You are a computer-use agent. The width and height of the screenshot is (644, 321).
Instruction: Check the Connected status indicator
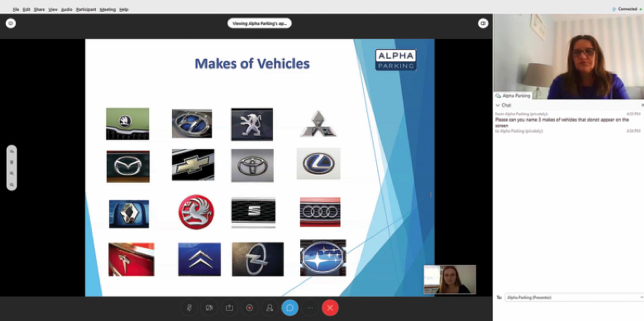point(627,9)
